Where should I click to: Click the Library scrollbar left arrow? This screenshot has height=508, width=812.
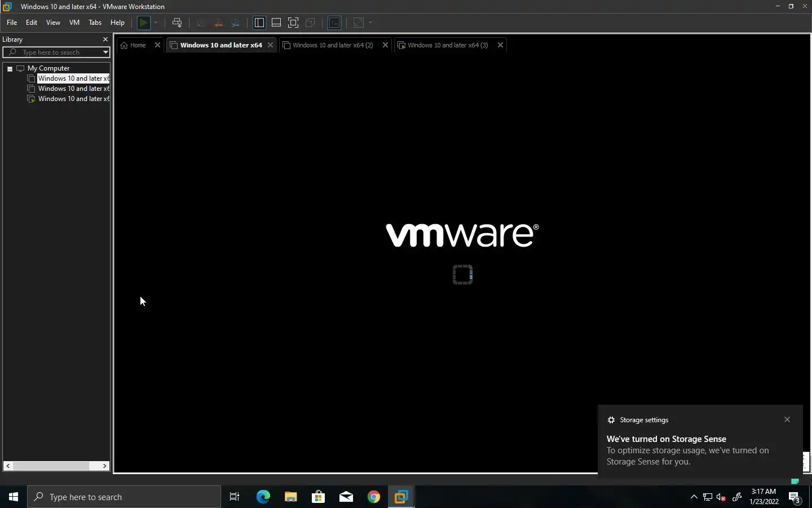(x=8, y=466)
